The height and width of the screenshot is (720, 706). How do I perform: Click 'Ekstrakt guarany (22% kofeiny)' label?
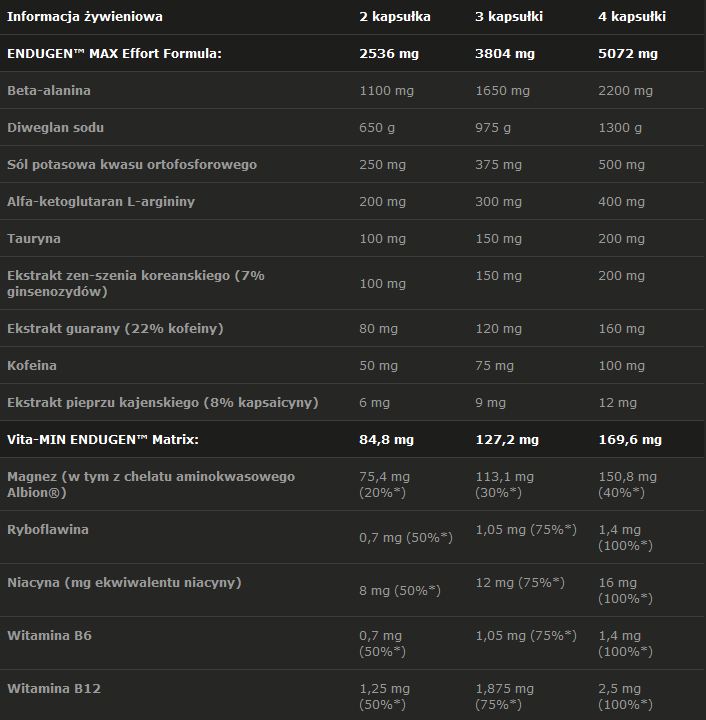[x=115, y=329]
